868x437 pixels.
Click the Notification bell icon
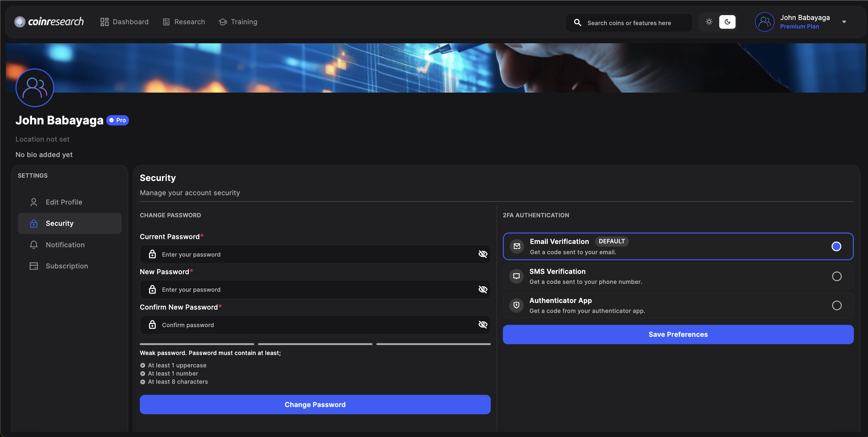34,245
